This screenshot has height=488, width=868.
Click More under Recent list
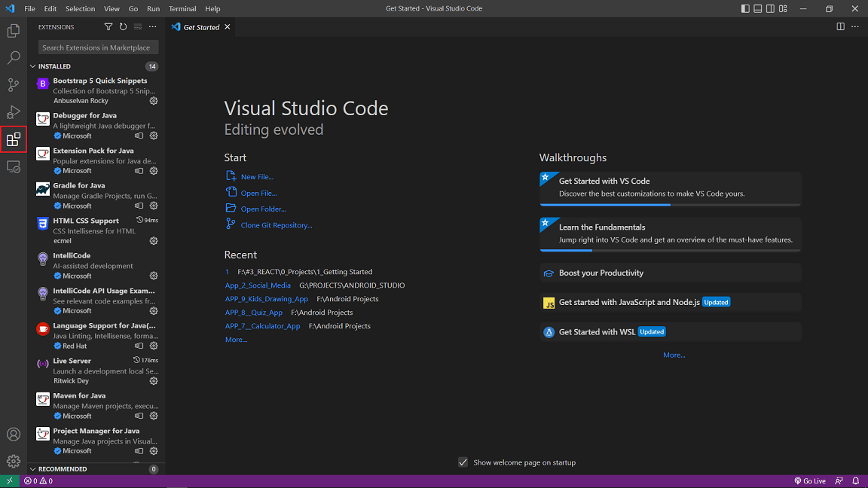pyautogui.click(x=237, y=340)
